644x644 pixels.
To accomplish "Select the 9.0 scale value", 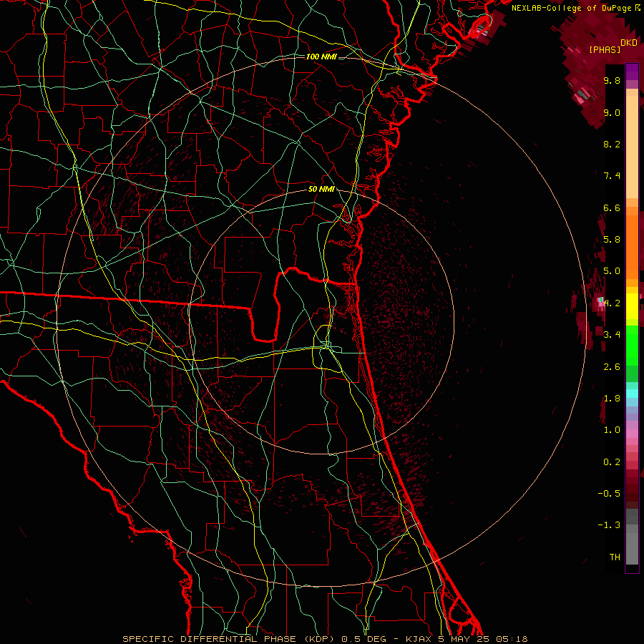I will click(x=612, y=112).
